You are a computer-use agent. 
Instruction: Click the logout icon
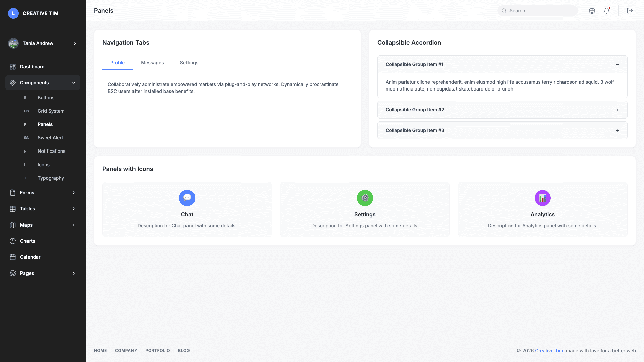630,11
